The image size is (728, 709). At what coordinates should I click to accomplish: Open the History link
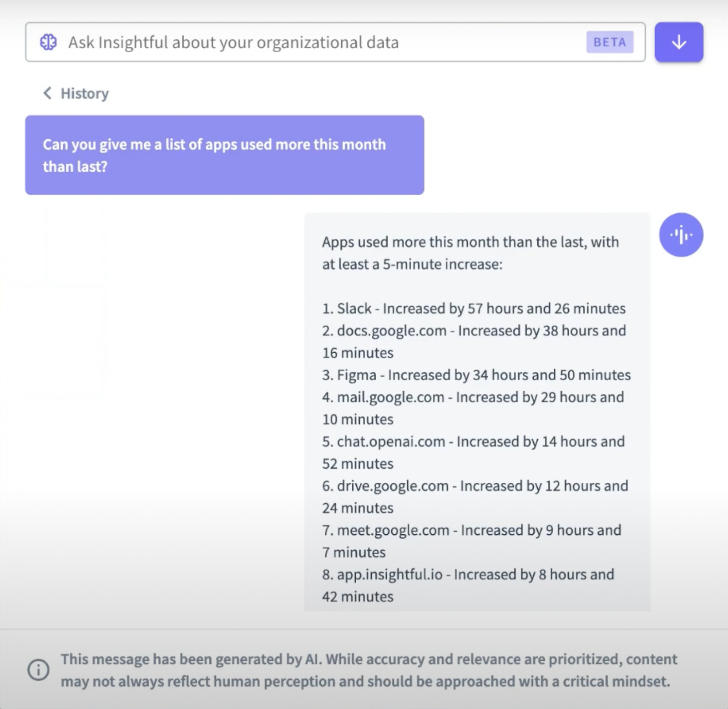coord(85,93)
